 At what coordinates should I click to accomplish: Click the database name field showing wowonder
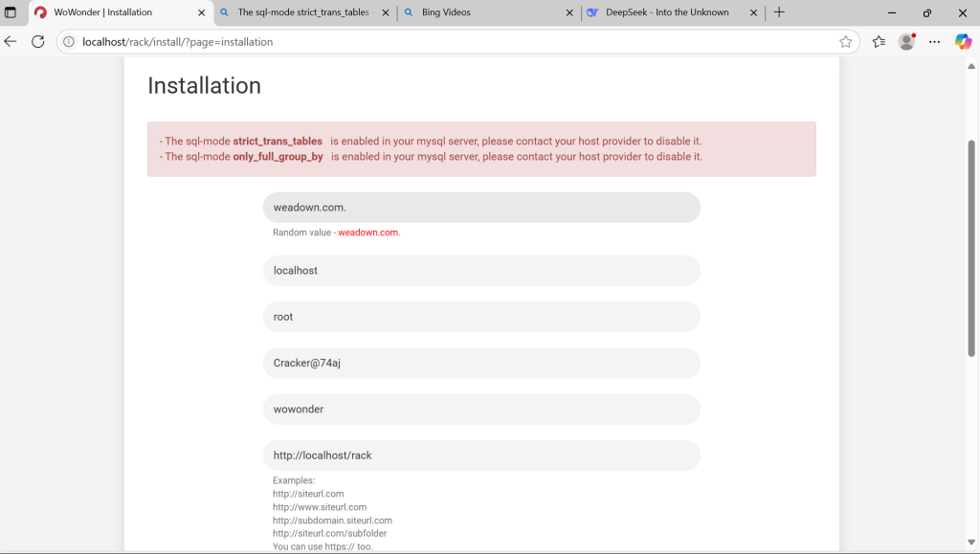click(x=481, y=410)
